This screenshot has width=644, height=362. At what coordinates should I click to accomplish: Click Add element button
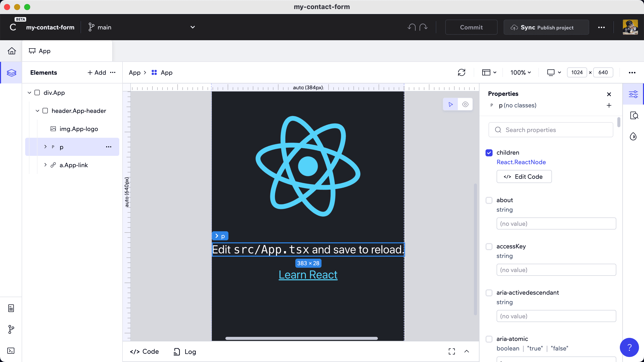[x=97, y=73]
